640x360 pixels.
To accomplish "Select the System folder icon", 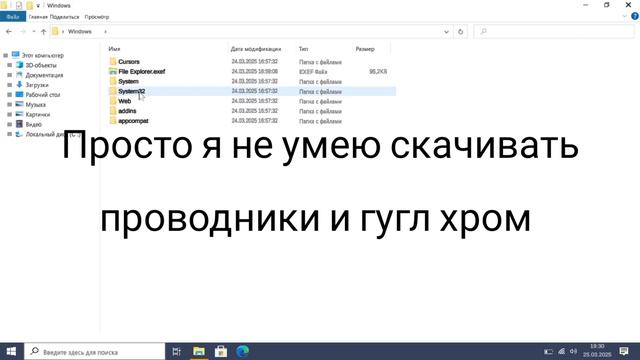I will pyautogui.click(x=113, y=81).
